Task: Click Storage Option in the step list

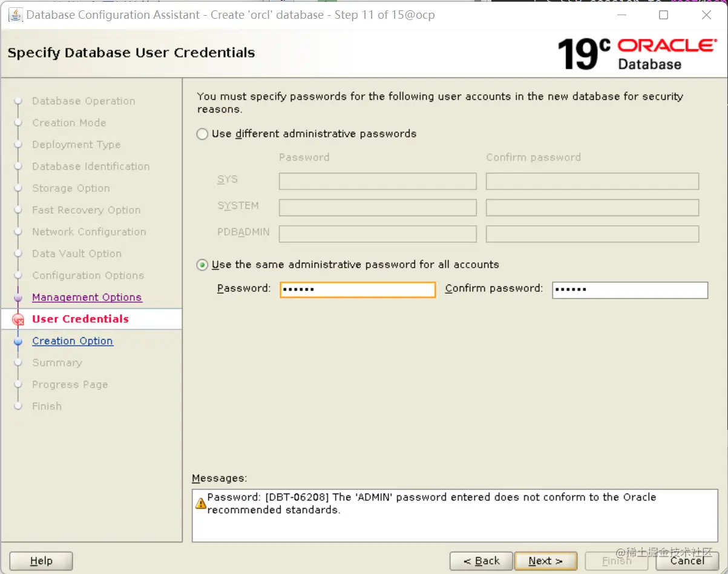Action: (x=71, y=188)
